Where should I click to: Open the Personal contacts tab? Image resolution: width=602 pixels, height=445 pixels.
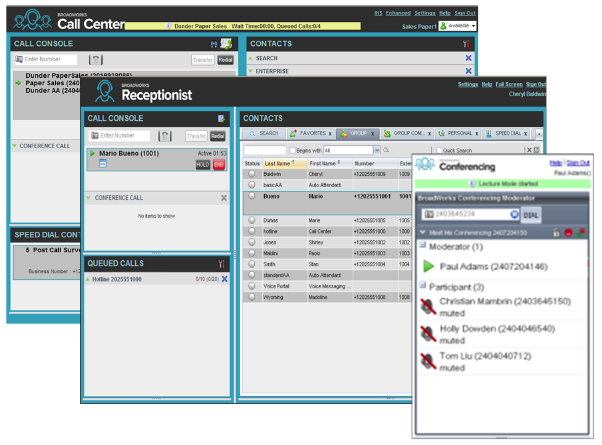pyautogui.click(x=458, y=132)
